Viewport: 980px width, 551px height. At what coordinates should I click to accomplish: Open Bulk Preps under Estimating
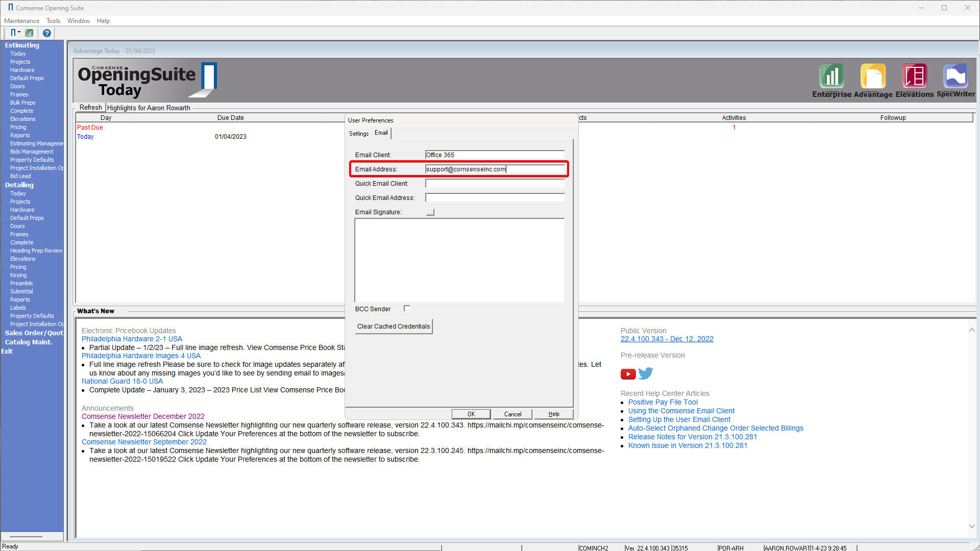[x=23, y=103]
